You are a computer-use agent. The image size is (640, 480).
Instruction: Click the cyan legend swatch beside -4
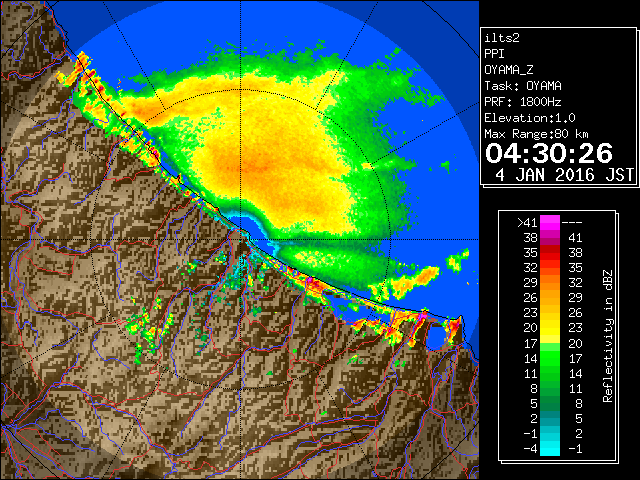click(550, 449)
